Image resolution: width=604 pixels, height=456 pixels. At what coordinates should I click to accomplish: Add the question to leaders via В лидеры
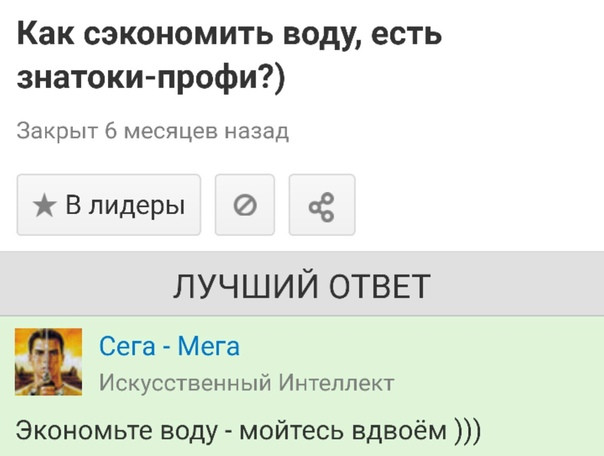109,205
